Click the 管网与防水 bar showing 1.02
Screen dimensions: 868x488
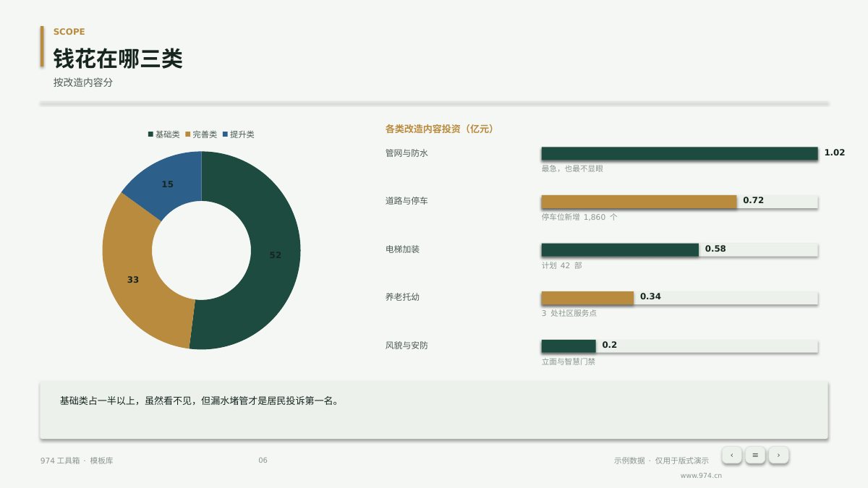[679, 153]
